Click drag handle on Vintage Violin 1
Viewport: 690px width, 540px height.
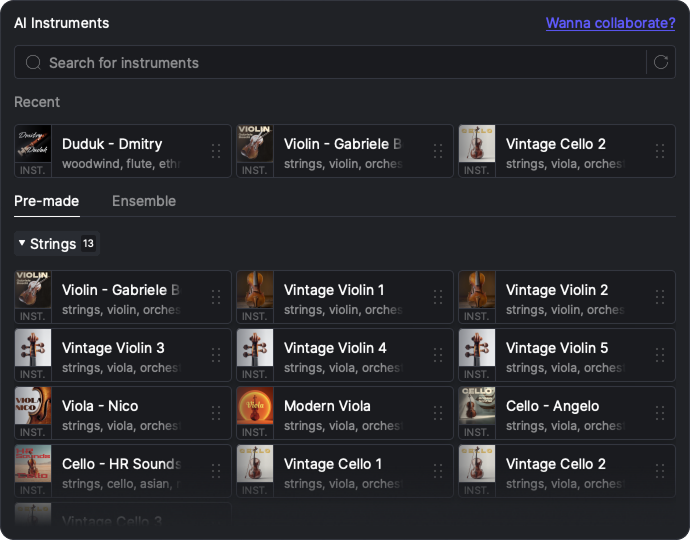tap(438, 297)
